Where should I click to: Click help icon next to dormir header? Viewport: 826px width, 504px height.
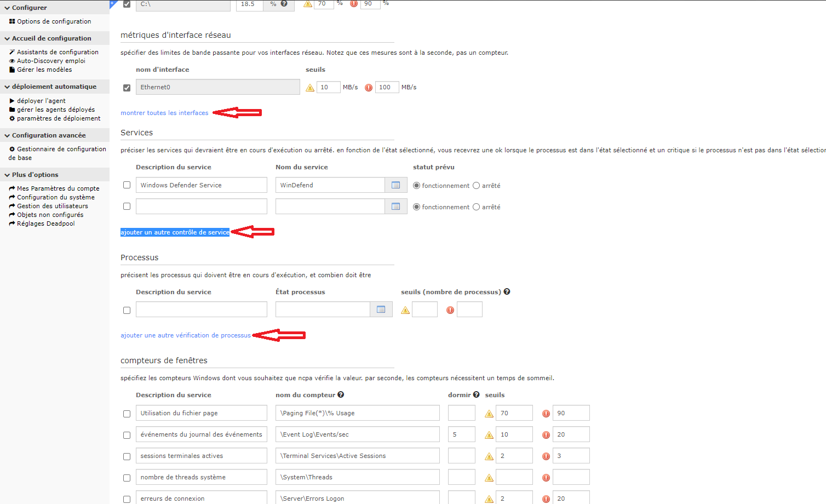coord(476,394)
